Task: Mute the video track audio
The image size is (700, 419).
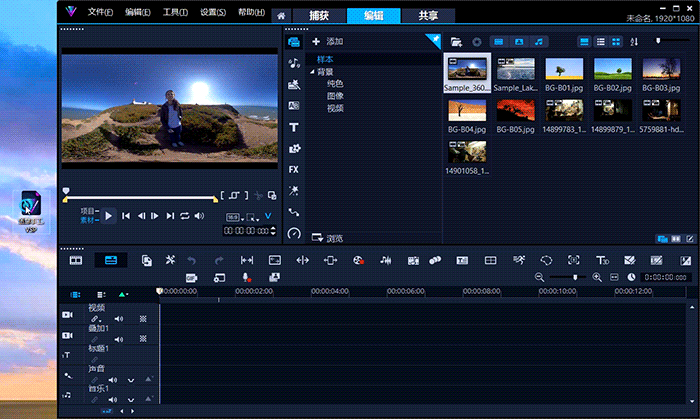Action: click(118, 318)
